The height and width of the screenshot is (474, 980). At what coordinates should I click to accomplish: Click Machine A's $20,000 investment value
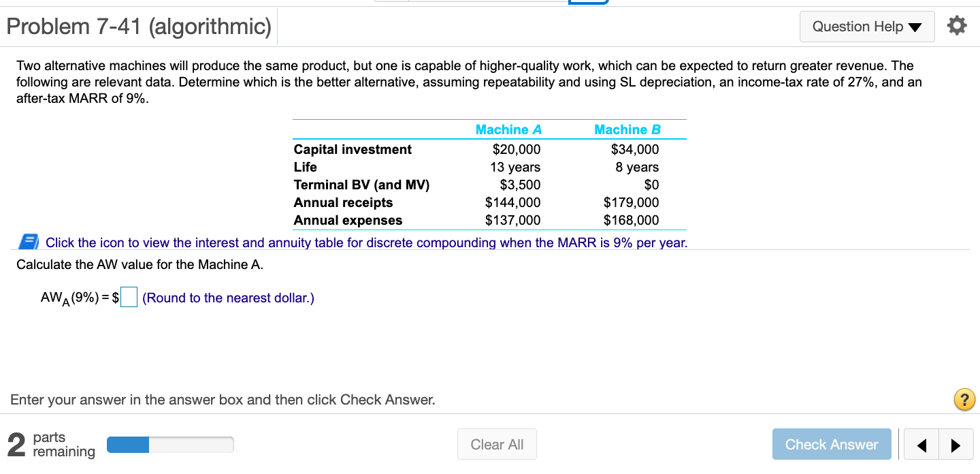516,149
